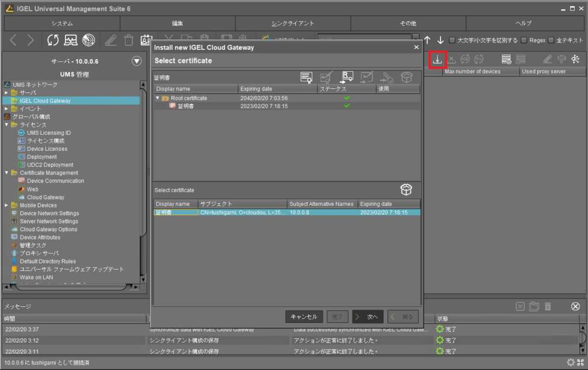Click the message list vertical scrollbar

(582, 339)
